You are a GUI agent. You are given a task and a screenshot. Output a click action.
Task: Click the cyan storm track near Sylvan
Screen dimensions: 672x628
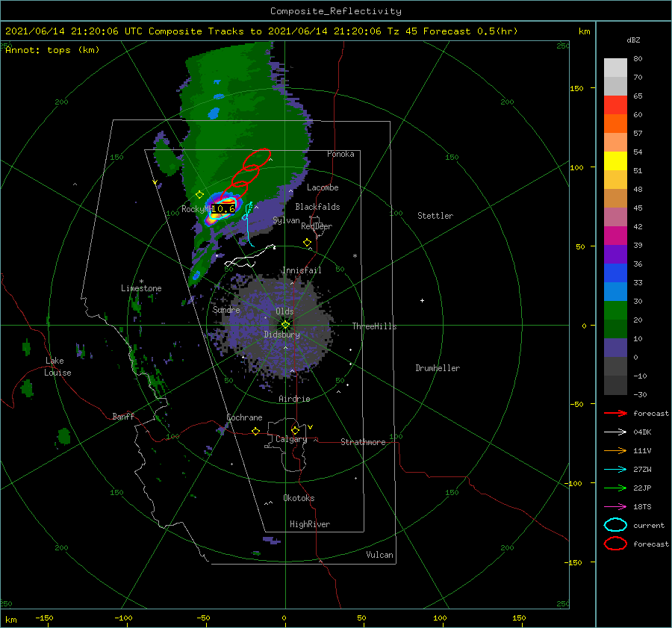[248, 225]
